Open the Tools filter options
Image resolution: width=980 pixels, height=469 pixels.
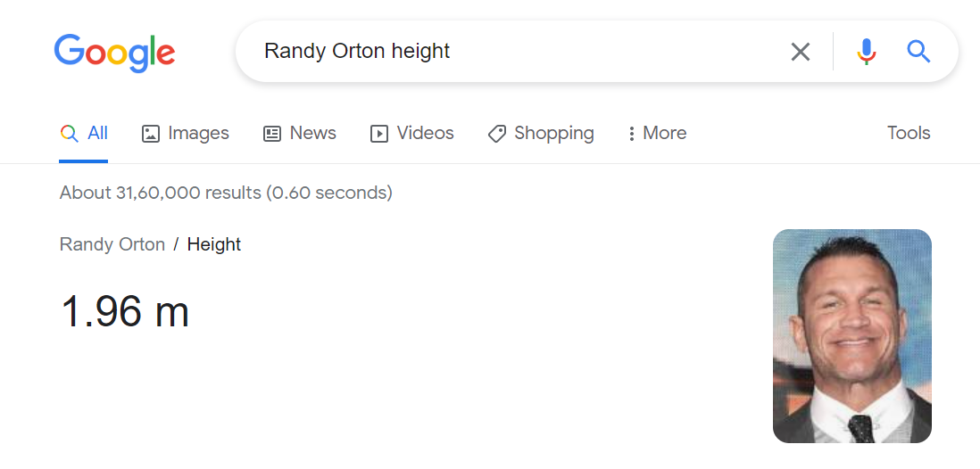pos(909,133)
